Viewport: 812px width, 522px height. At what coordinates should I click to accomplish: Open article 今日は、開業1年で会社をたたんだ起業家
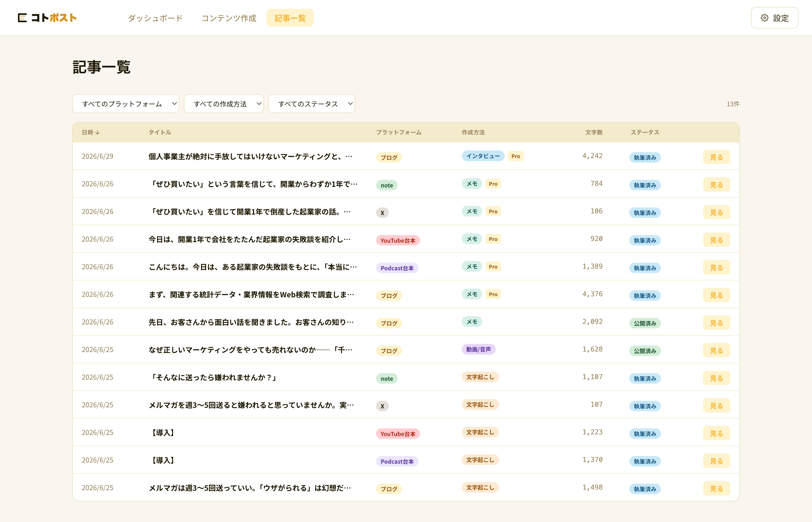coord(250,239)
